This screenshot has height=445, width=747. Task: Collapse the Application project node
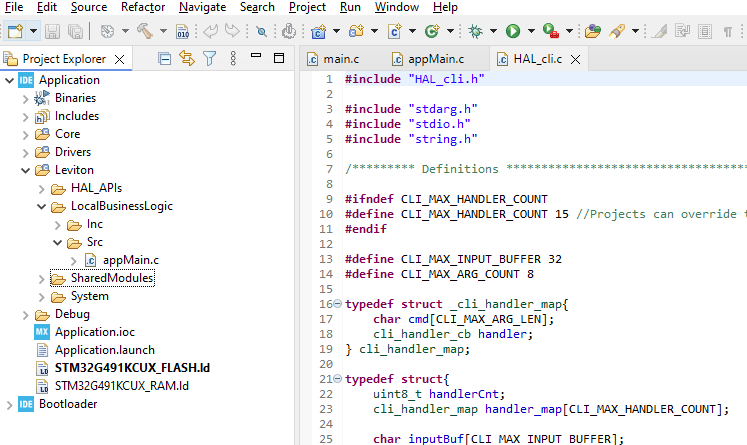pyautogui.click(x=9, y=80)
